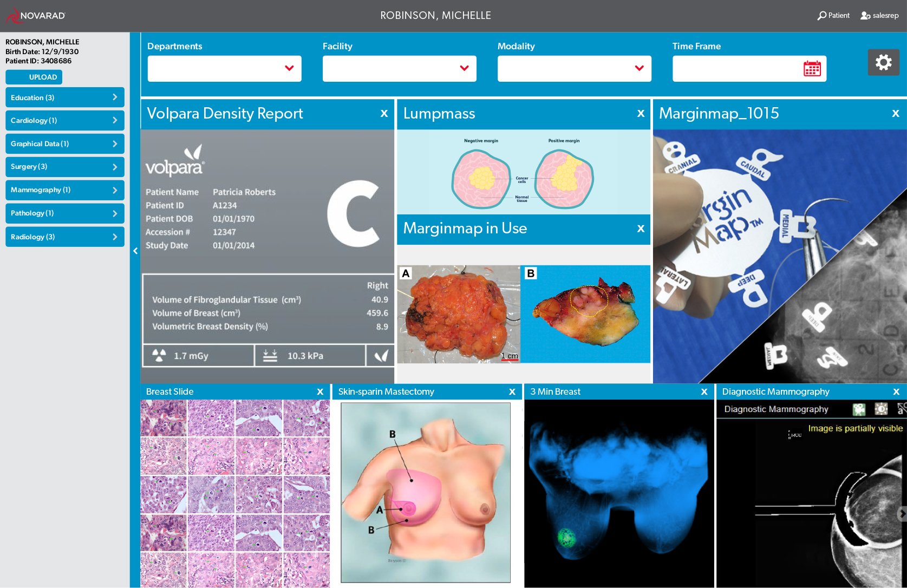Screen dimensions: 907x588
Task: Open the Departments dropdown
Action: (x=224, y=69)
